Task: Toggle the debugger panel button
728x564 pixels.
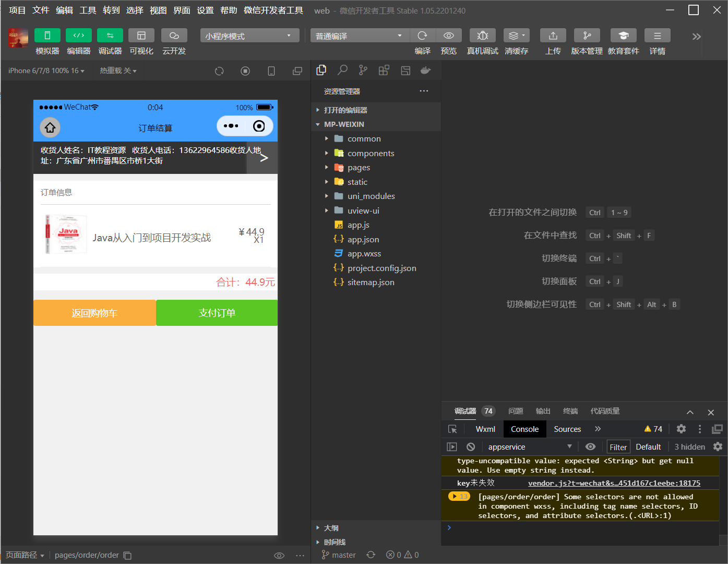Action: (x=110, y=36)
